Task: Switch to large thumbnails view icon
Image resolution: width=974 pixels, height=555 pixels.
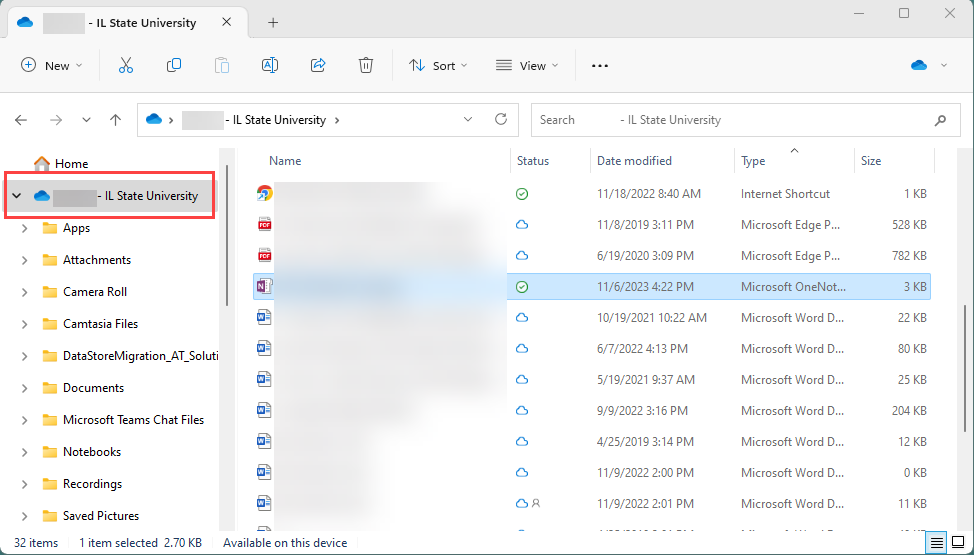Action: coord(957,542)
